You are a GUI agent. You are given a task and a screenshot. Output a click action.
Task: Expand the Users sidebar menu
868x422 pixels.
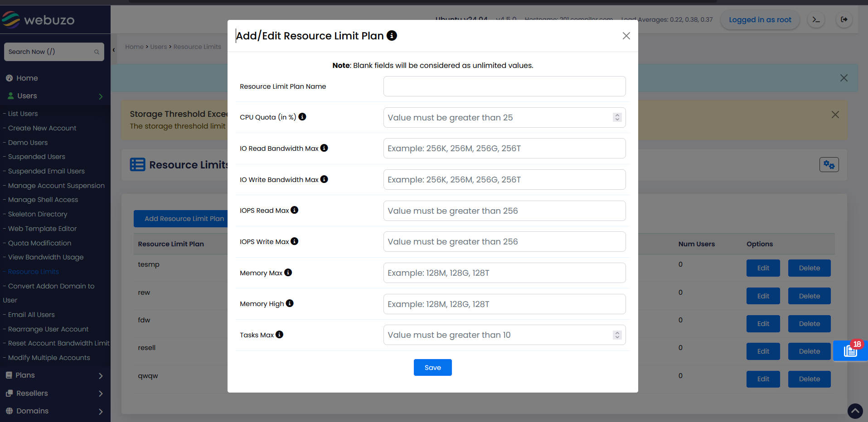55,96
